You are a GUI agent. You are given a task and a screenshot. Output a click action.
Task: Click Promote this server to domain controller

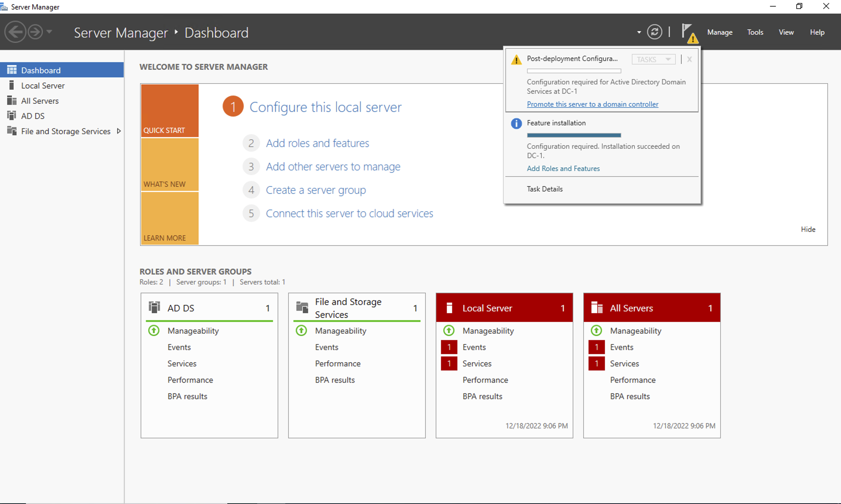[592, 104]
